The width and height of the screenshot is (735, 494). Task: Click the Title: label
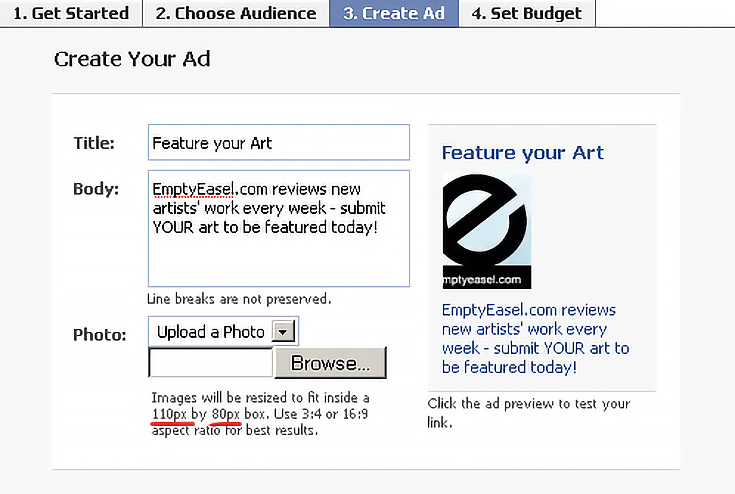94,143
